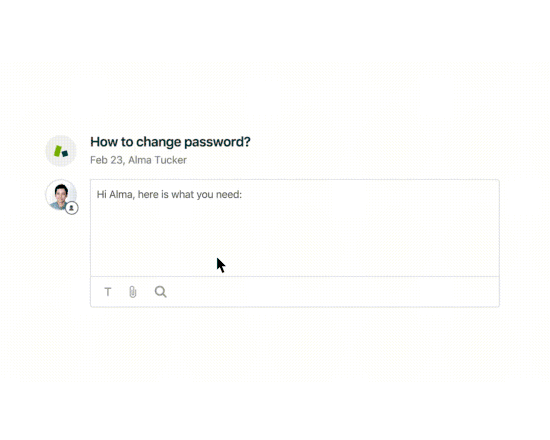550x440 pixels.
Task: Click at end of 'here is what you need:' line
Action: 243,194
